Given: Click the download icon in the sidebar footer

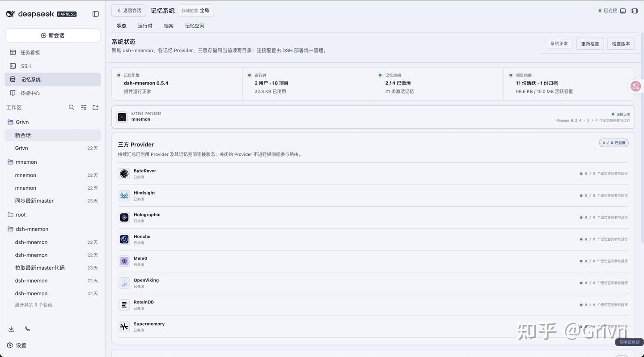Looking at the screenshot, I should point(11,329).
